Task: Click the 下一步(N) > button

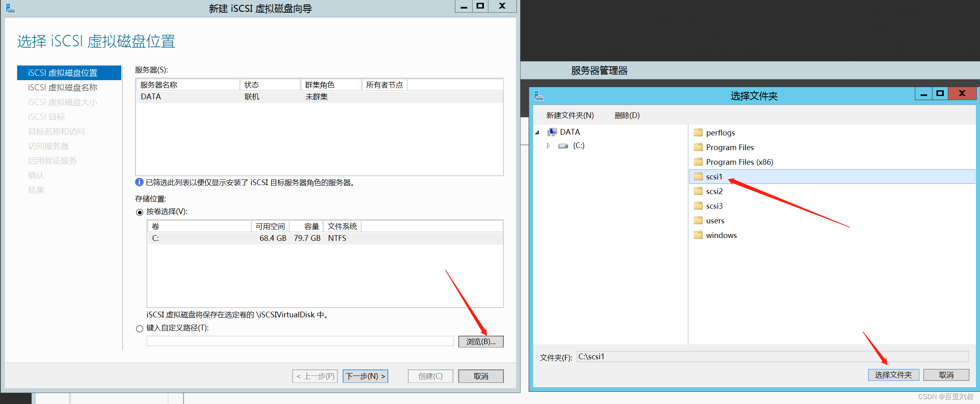Action: [x=365, y=376]
